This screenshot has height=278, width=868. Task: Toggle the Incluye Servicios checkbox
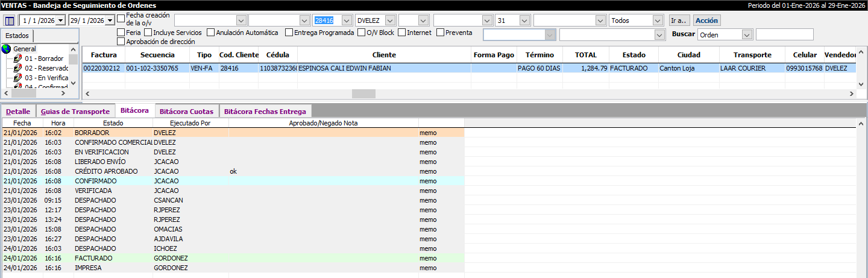tap(148, 33)
